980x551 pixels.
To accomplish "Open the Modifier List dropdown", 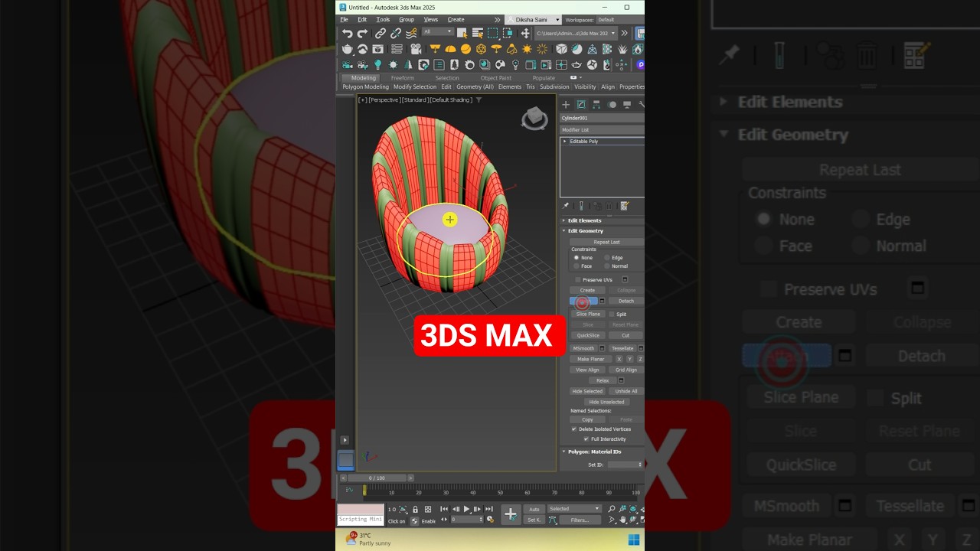I will pos(602,130).
